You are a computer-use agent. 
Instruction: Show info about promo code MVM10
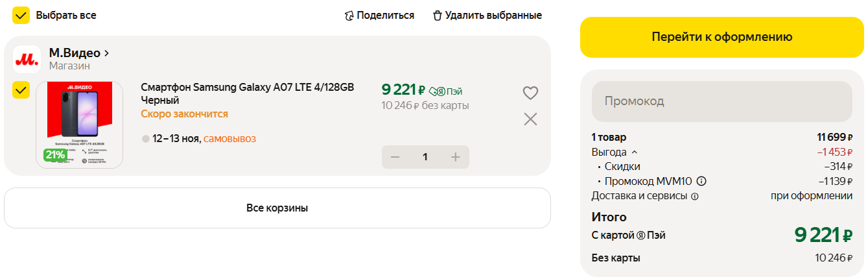point(701,182)
